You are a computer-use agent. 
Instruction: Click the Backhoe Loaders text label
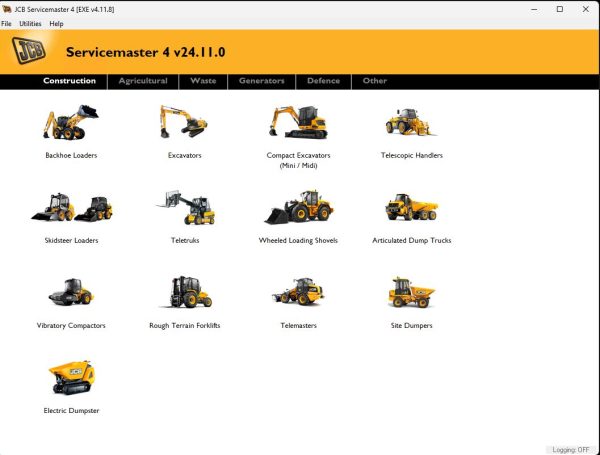71,155
